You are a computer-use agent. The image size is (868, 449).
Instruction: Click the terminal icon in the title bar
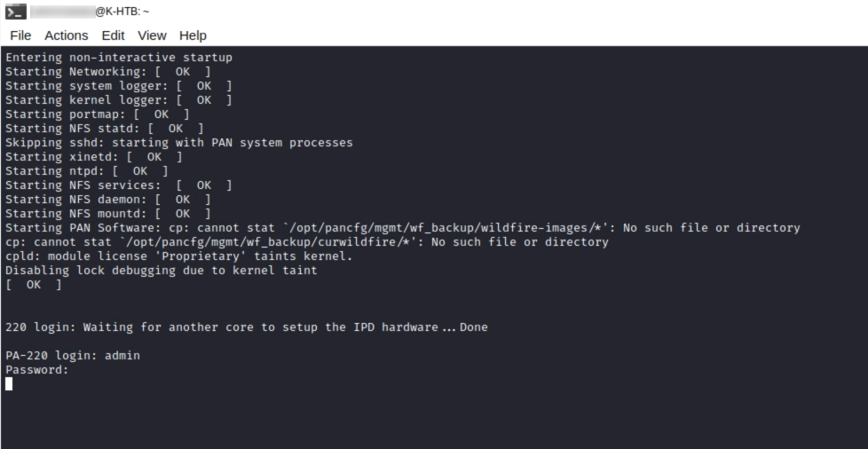16,11
